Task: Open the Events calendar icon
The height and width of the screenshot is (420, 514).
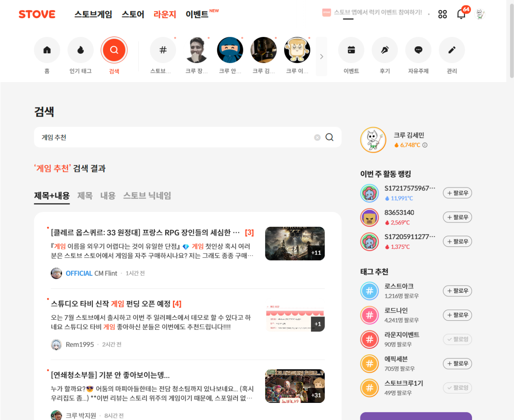Action: point(351,50)
